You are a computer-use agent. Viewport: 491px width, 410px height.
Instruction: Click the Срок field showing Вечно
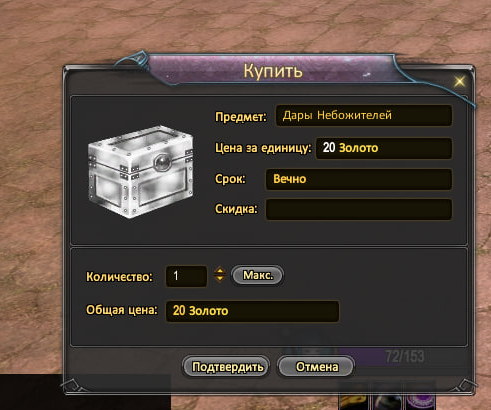[359, 179]
